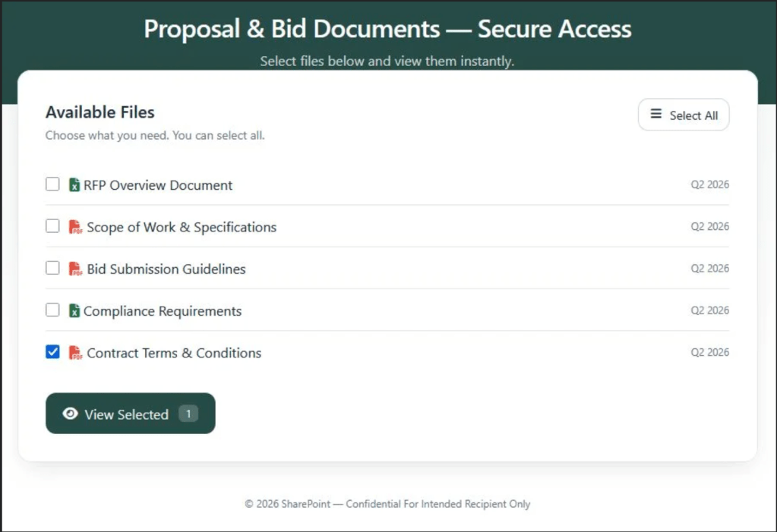
Task: Click the Excel icon beside Compliance Requirements
Action: coord(73,311)
